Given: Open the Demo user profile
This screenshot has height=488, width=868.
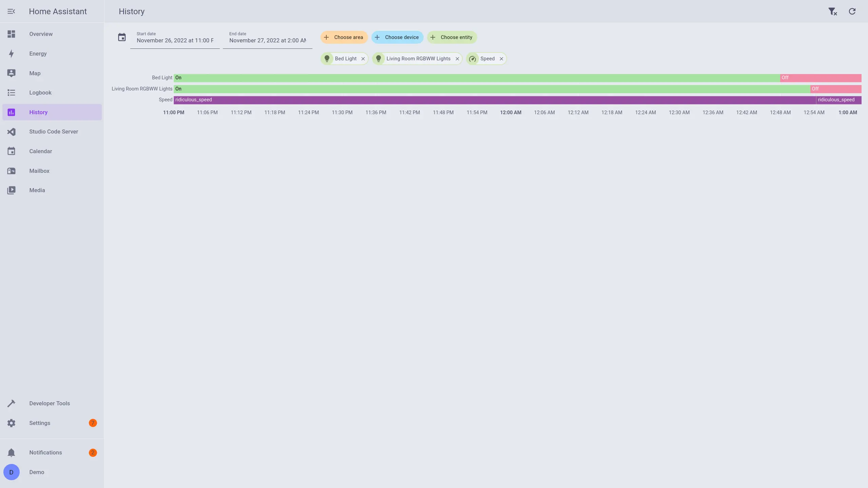Looking at the screenshot, I should (x=37, y=472).
